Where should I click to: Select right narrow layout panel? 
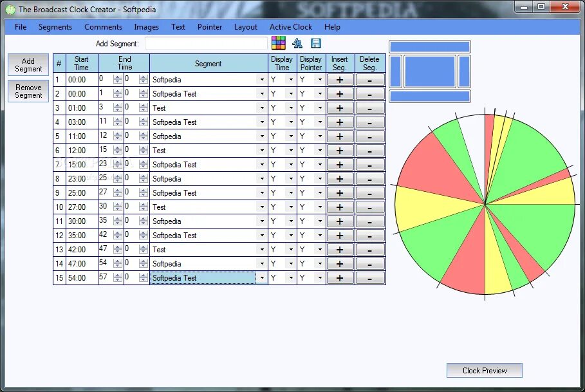coord(464,71)
